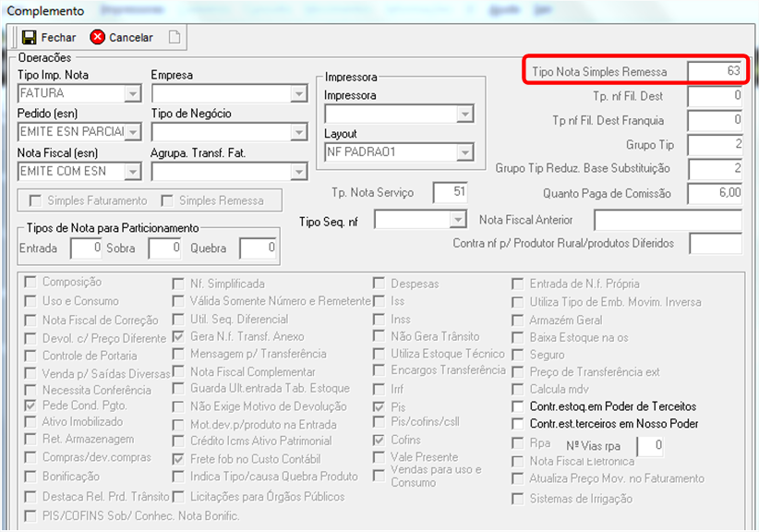759x532 pixels.
Task: Open the Empresa dropdown
Action: [x=299, y=93]
